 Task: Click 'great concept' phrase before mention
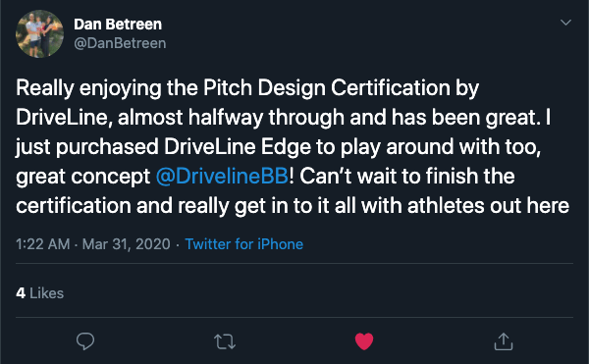click(x=83, y=177)
